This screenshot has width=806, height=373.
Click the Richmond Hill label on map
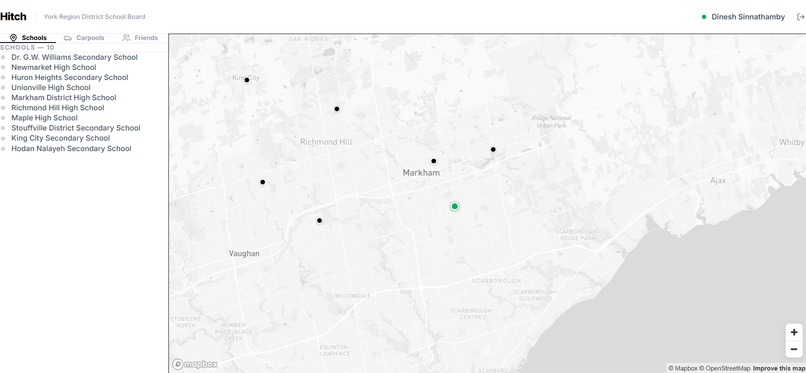[x=326, y=142]
